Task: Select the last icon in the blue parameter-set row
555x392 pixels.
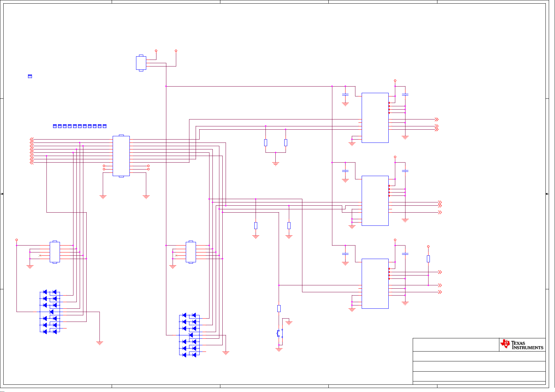Action: (105, 126)
